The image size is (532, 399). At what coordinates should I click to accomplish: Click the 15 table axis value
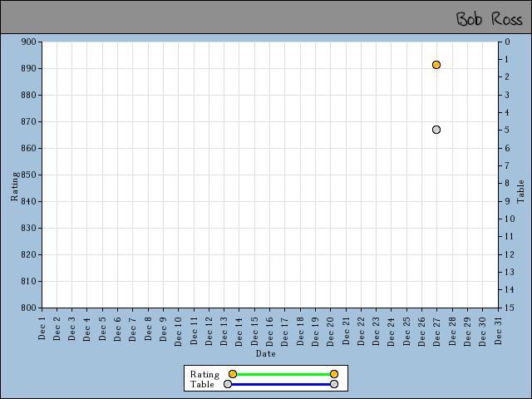pyautogui.click(x=510, y=308)
